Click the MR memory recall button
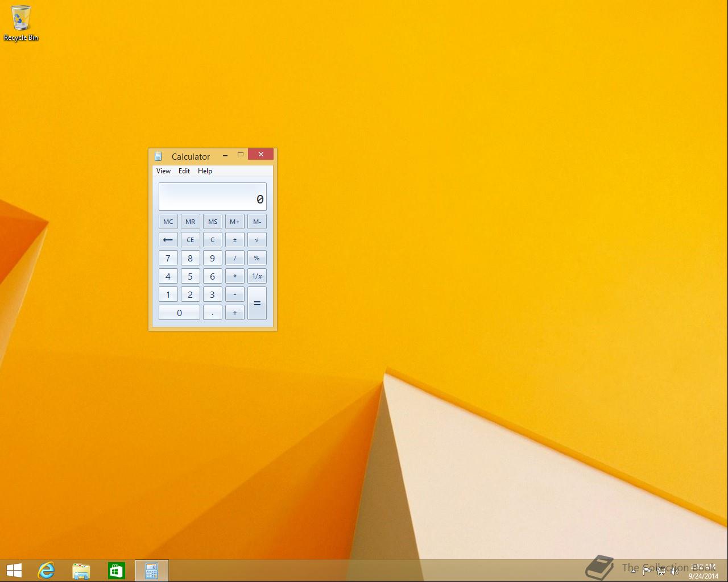Viewport: 728px width, 582px height. coord(191,222)
